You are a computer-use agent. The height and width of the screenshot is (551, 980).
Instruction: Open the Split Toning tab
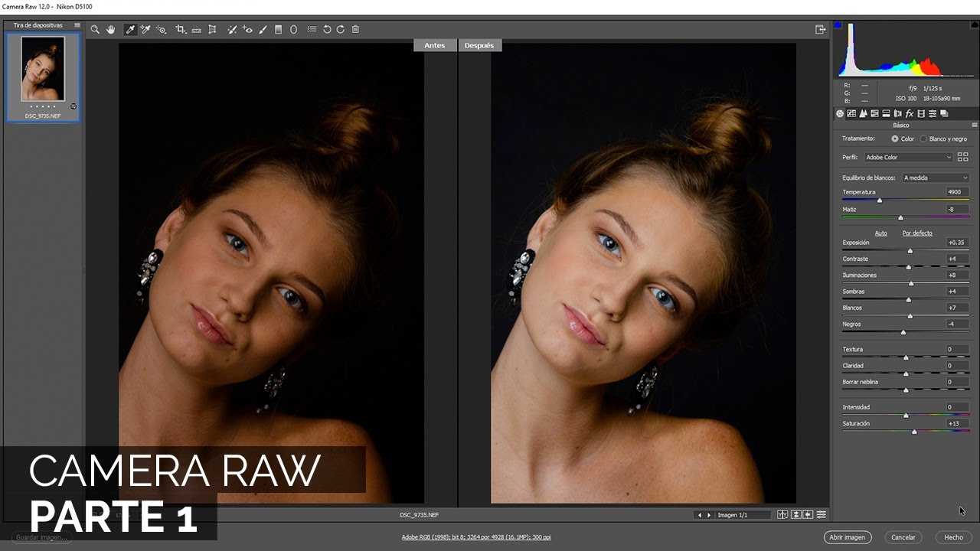point(886,113)
